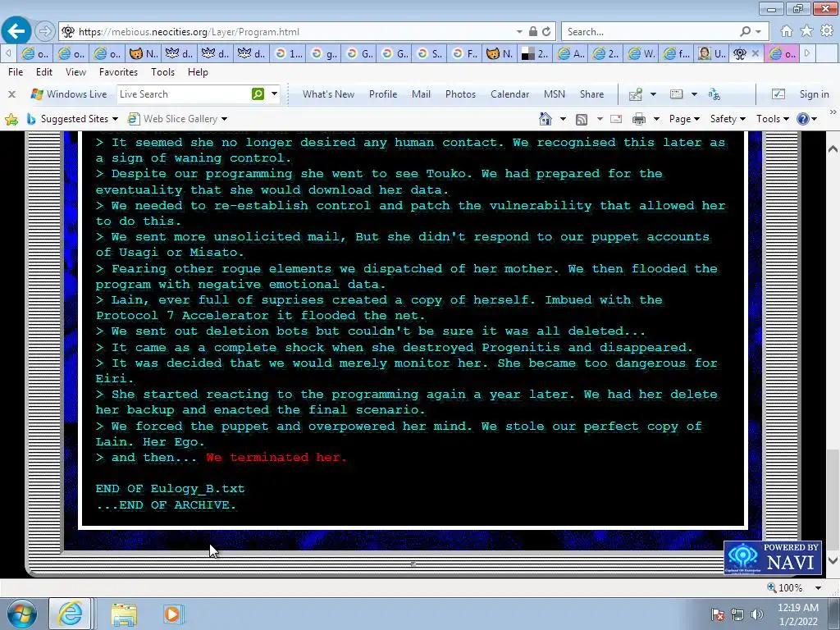Open the Edit menu
This screenshot has width=840, height=630.
point(44,72)
